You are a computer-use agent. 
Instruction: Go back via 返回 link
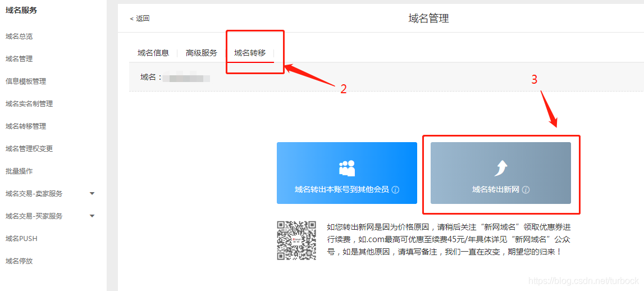pos(140,18)
